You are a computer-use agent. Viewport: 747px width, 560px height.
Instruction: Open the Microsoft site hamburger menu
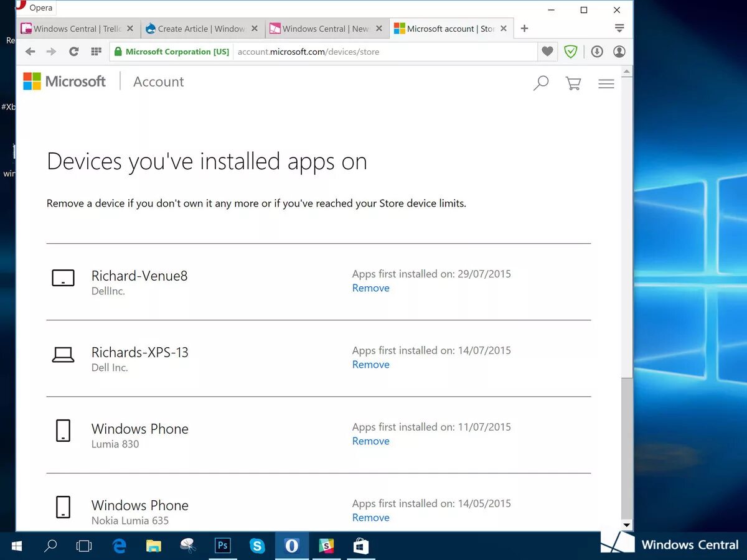(x=606, y=83)
